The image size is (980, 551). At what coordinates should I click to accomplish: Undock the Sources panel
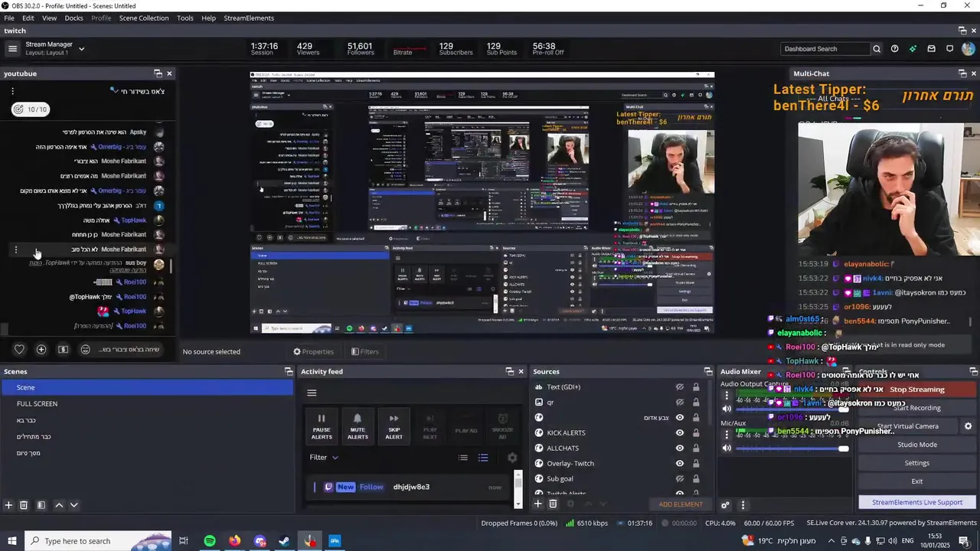tap(709, 371)
